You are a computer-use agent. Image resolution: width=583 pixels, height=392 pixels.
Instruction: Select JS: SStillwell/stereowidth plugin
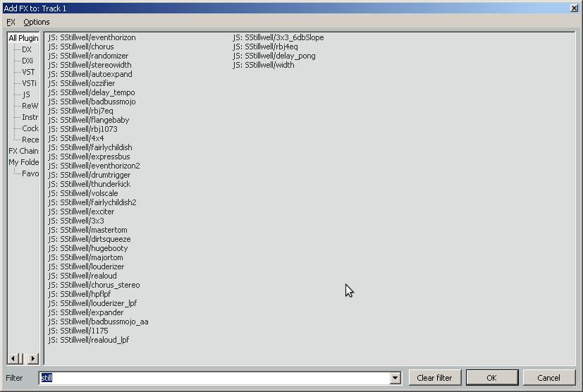point(90,65)
